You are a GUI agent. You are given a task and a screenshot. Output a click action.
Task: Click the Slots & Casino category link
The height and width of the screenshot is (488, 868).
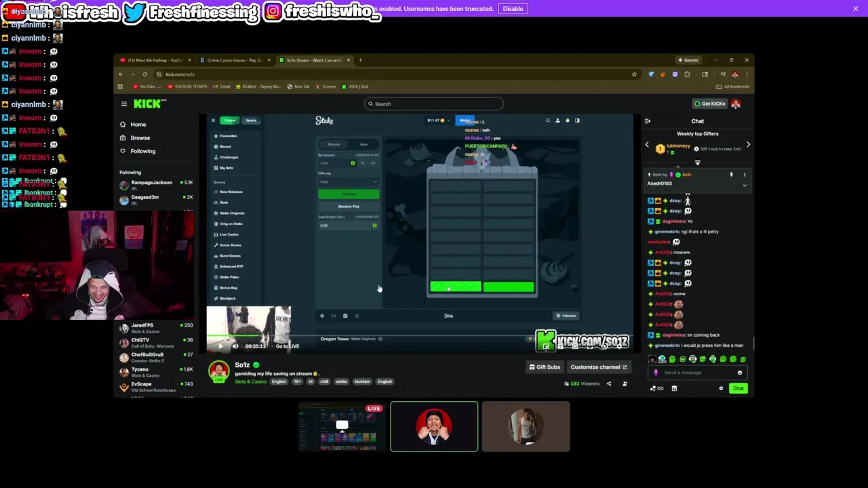[x=251, y=382]
